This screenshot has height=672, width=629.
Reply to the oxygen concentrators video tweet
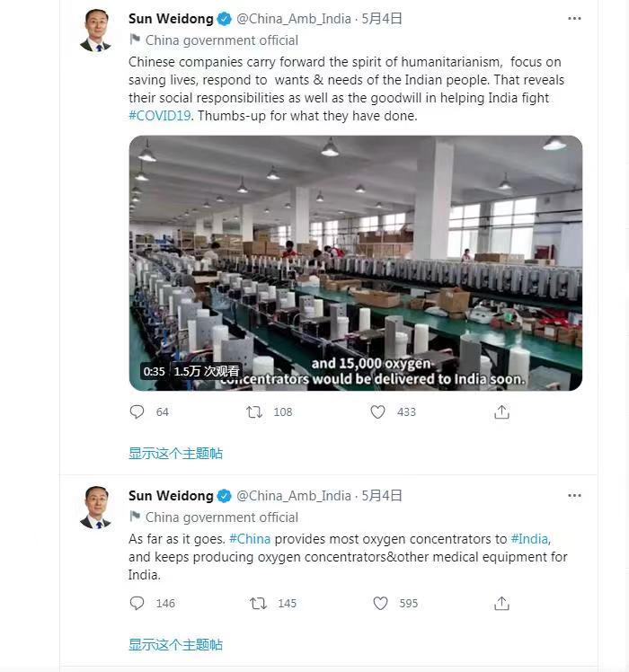tap(137, 411)
